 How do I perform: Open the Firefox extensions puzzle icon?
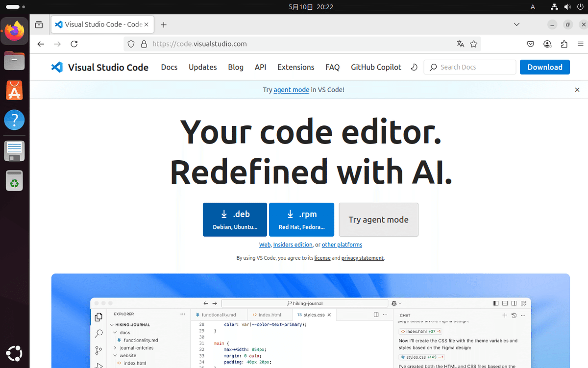coord(564,44)
